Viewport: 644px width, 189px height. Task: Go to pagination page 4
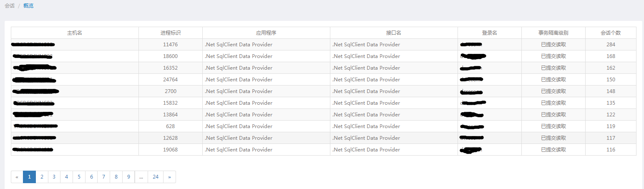(67, 177)
